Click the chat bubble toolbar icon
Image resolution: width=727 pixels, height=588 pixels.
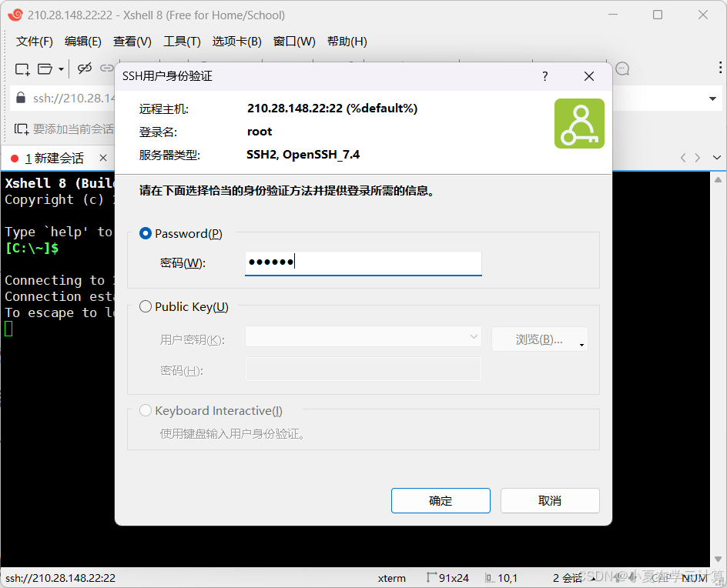coord(622,69)
